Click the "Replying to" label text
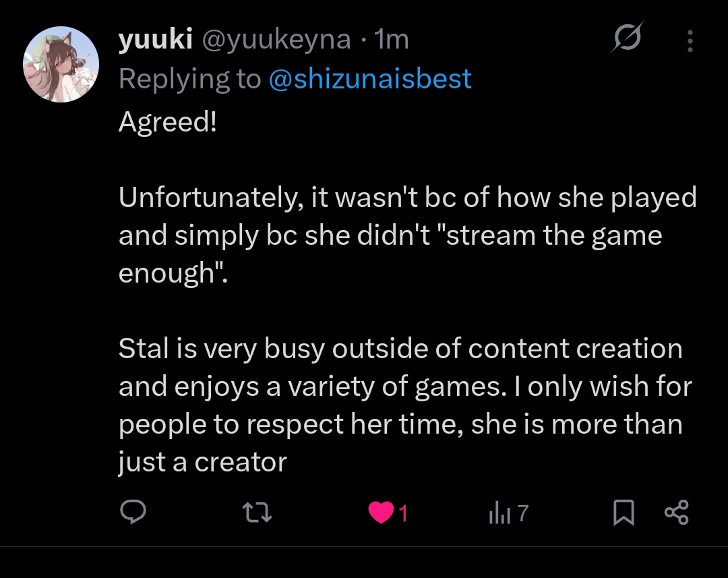Image resolution: width=728 pixels, height=578 pixels. coord(189,79)
